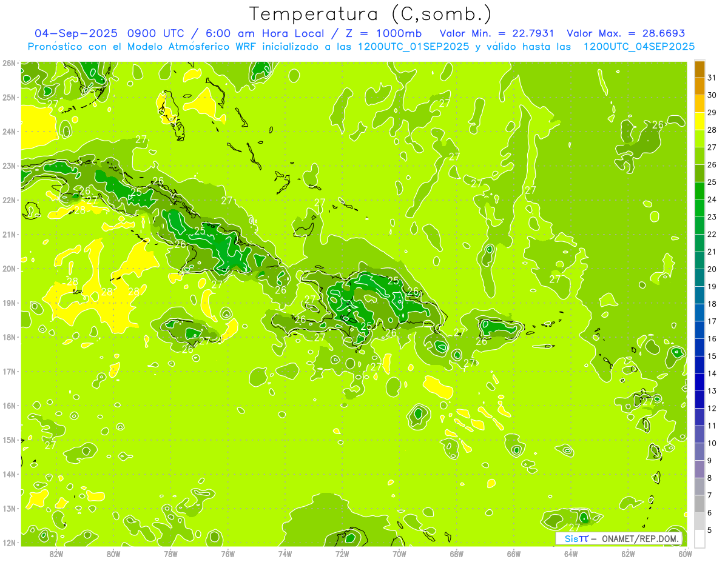Click the 66W longitude axis label
The width and height of the screenshot is (728, 562).
pos(513,554)
